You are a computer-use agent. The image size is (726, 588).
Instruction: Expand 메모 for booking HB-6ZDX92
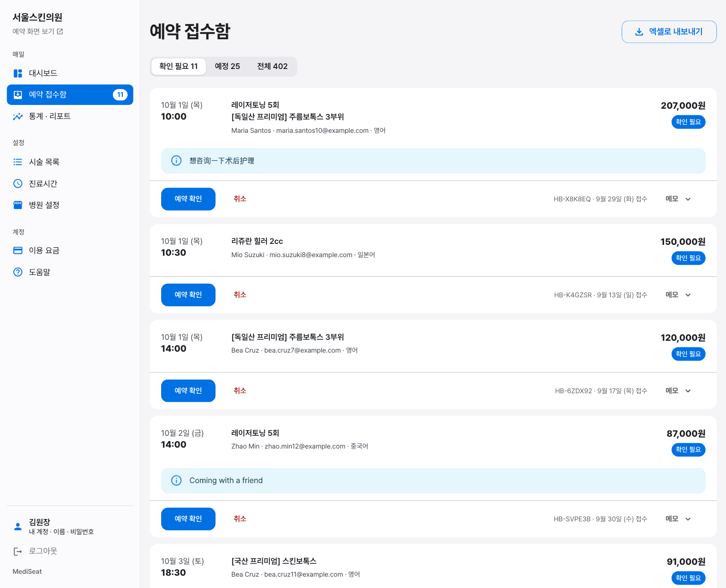678,391
